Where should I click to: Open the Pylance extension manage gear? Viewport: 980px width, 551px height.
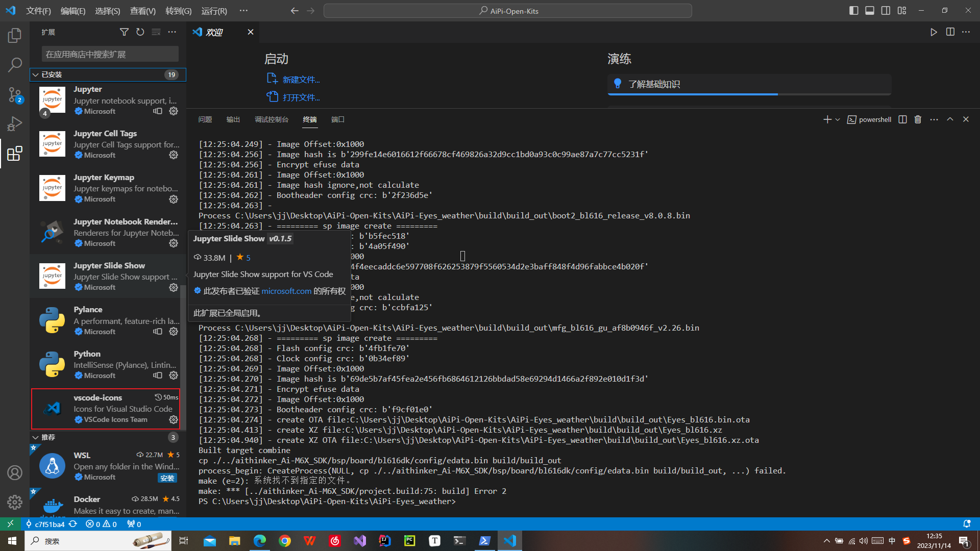tap(174, 331)
